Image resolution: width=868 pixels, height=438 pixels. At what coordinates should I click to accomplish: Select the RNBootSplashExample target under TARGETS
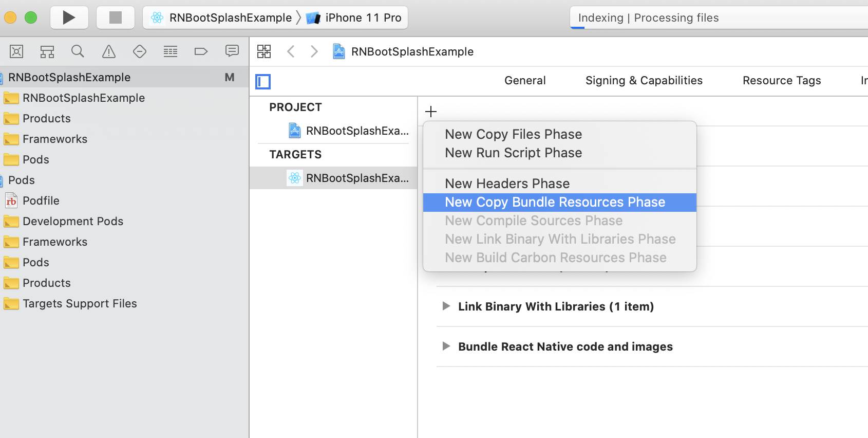tap(349, 178)
